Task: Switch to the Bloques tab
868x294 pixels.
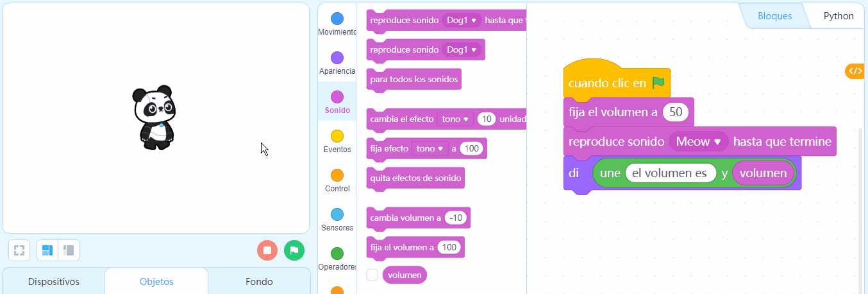Action: (774, 16)
